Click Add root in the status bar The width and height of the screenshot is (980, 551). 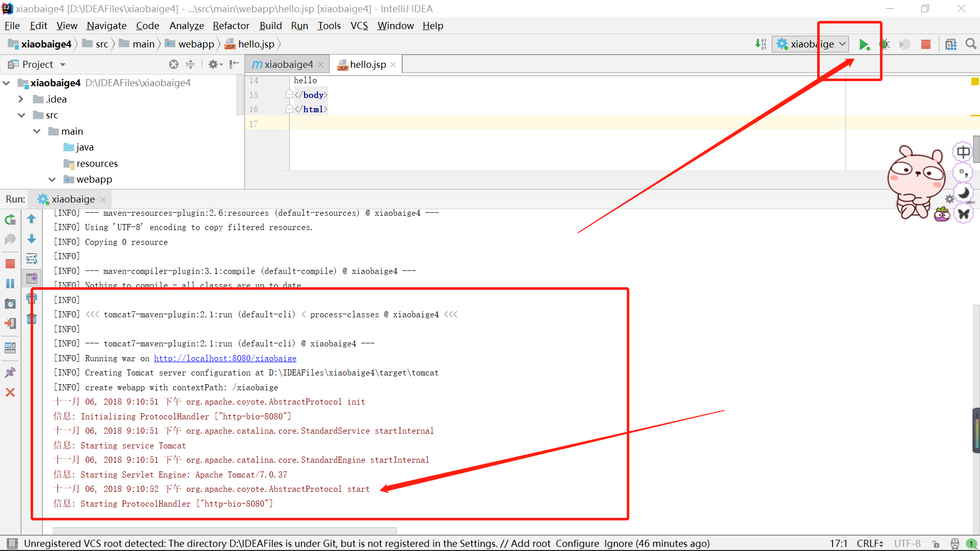(530, 543)
